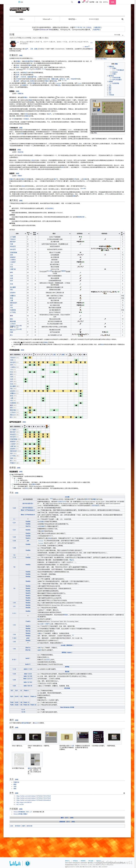Screen dimensions: 136x868
Task: Edit the 魔咒概述 section
Action: click(21, 200)
